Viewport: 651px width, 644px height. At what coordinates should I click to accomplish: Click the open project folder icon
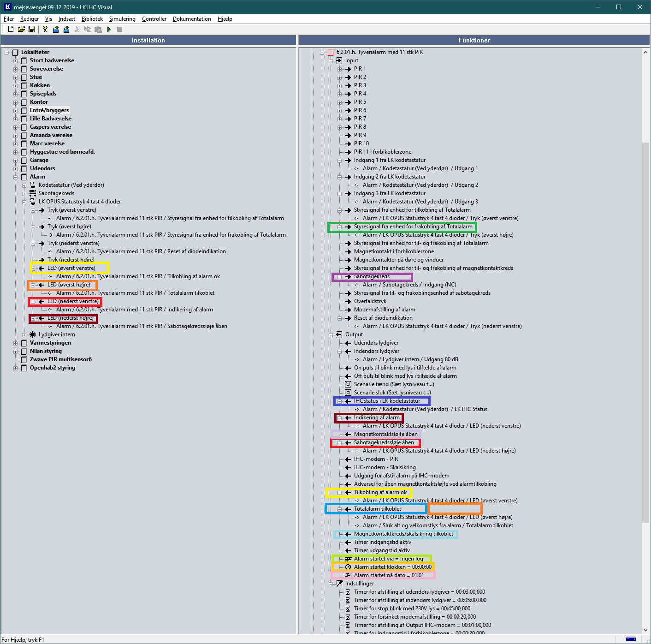(21, 29)
